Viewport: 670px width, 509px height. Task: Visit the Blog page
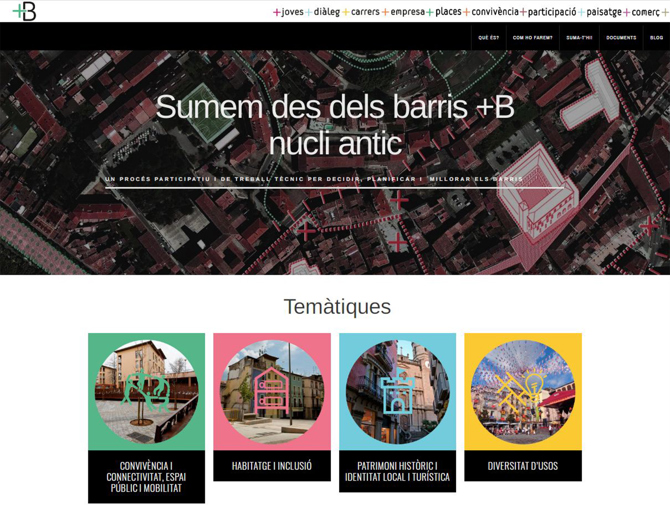(656, 38)
